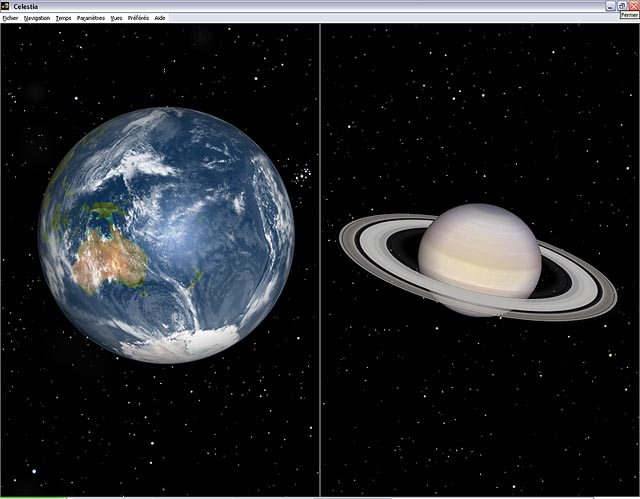The width and height of the screenshot is (640, 499).
Task: Restore down the Celestia window
Action: [x=622, y=6]
